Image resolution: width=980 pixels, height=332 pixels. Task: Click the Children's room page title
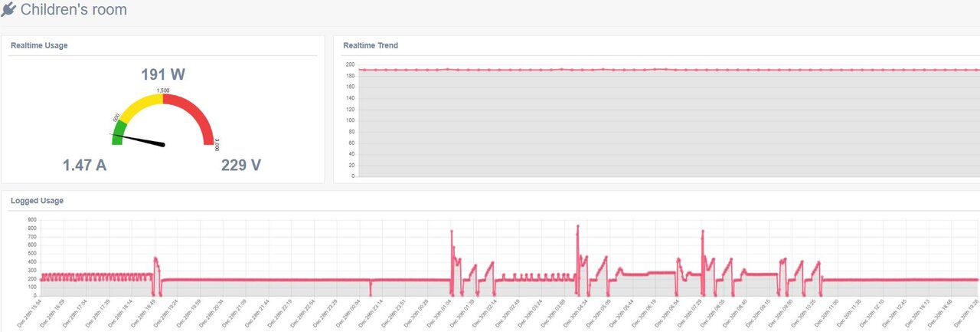[73, 10]
